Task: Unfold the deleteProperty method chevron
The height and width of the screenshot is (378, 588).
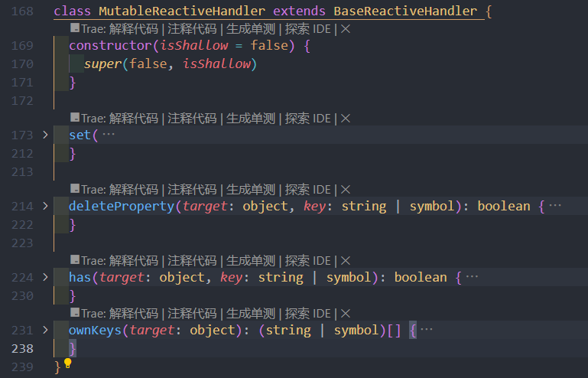Action: [x=45, y=206]
